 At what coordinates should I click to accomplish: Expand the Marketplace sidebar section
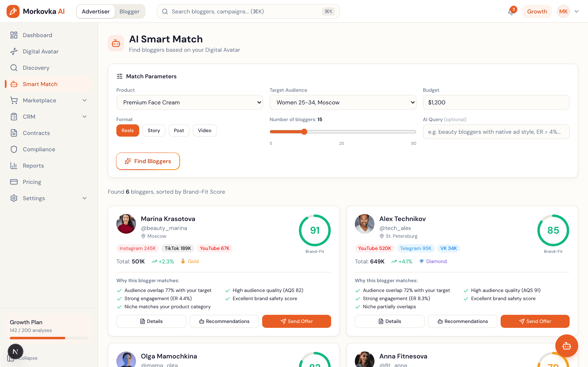coord(84,100)
